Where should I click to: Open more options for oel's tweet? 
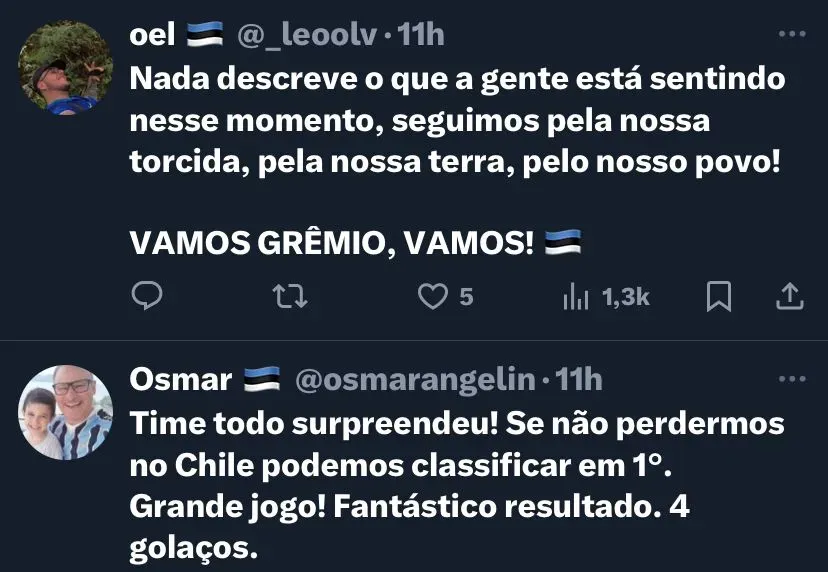pos(791,35)
